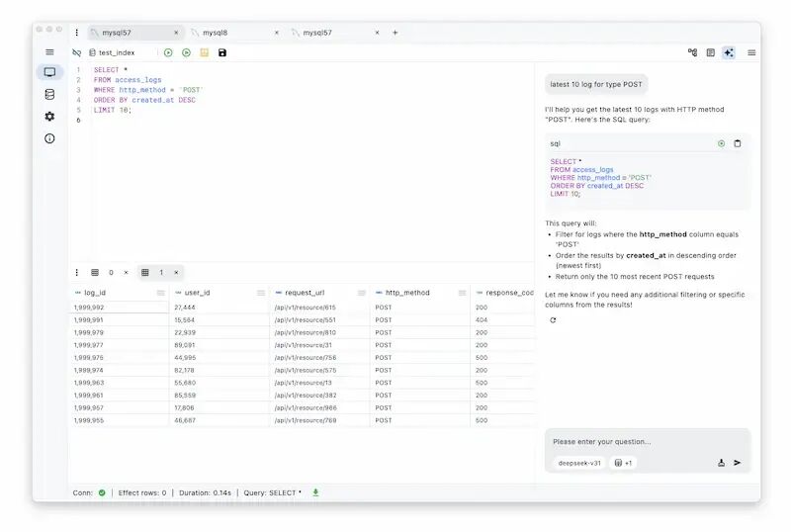Regenerate the AI response with refresh icon

(553, 320)
